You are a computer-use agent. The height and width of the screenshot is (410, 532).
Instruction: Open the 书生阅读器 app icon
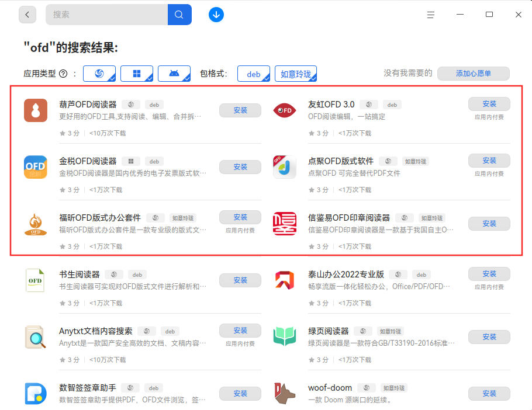pos(36,280)
